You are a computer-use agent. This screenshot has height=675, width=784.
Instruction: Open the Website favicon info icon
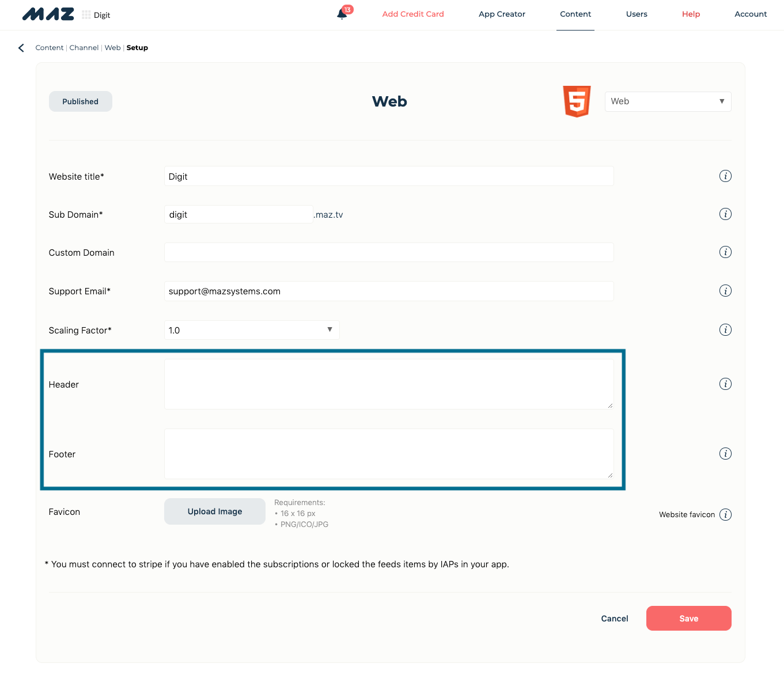(x=725, y=514)
